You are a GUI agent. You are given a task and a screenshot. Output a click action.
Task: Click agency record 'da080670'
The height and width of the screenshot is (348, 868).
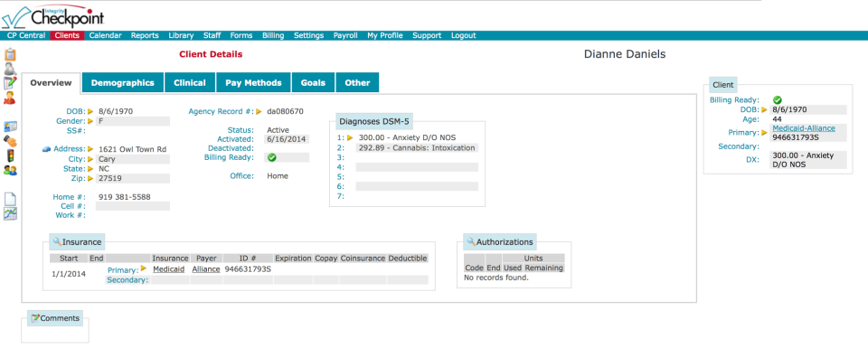pyautogui.click(x=285, y=111)
